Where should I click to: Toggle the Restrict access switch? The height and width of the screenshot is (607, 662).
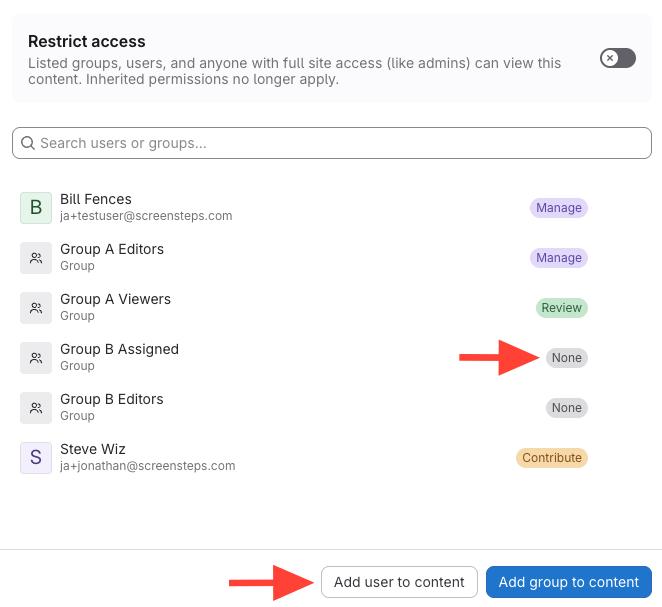[x=617, y=58]
